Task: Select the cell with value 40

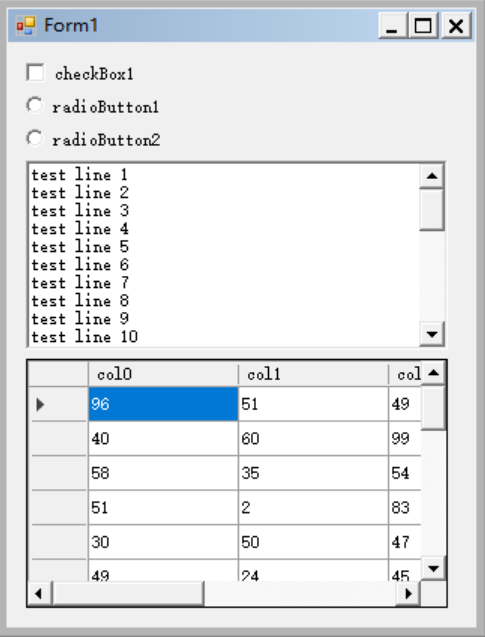Action: 163,438
